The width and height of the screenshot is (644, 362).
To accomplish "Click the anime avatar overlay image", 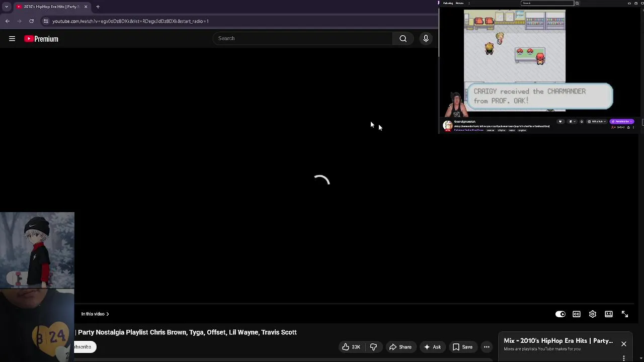I will pyautogui.click(x=37, y=250).
